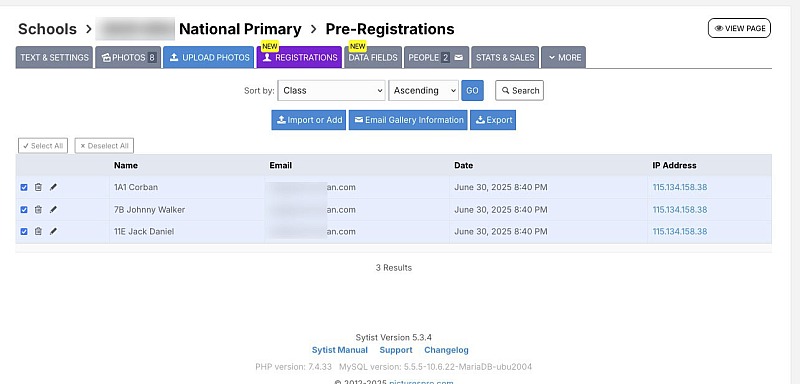Toggle the 7B Johnny Walker checkbox
The width and height of the screenshot is (800, 384).
[24, 210]
